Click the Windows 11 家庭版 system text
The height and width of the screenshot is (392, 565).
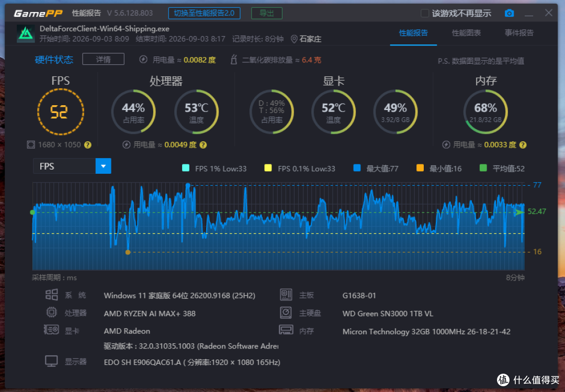179,296
